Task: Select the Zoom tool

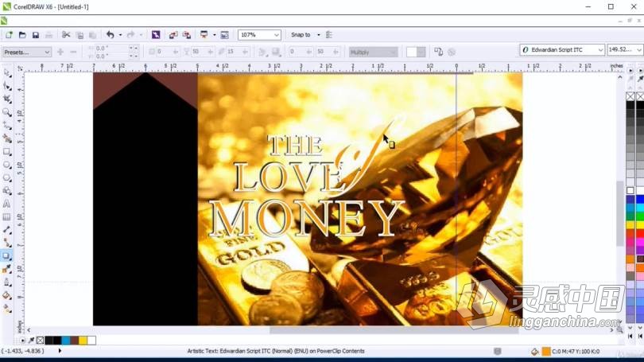Action: [7, 112]
